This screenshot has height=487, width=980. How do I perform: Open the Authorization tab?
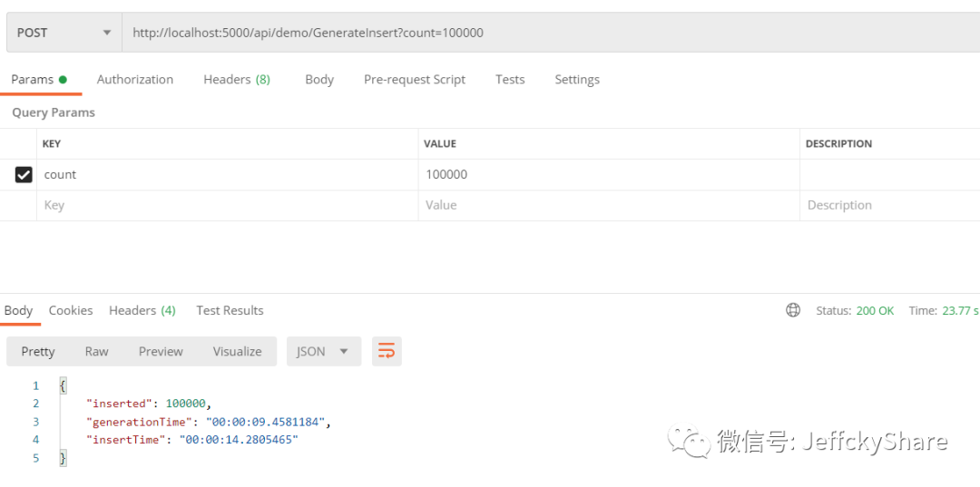coord(135,79)
